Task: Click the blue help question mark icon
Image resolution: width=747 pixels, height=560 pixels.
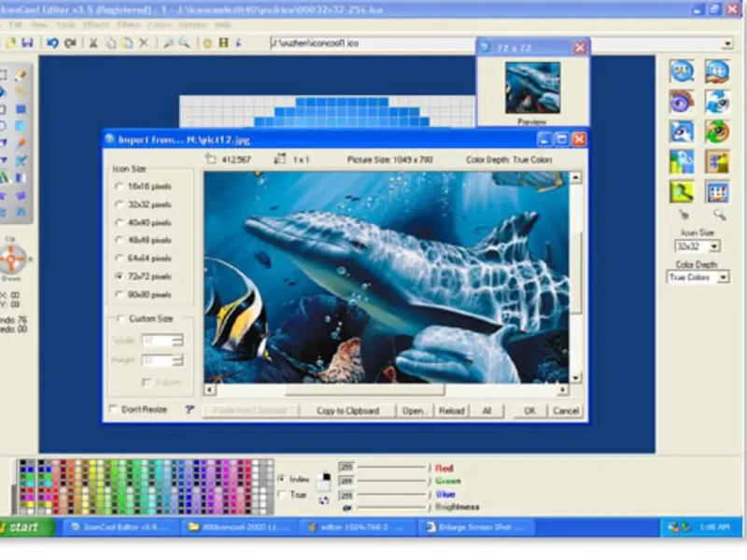Action: pos(190,410)
